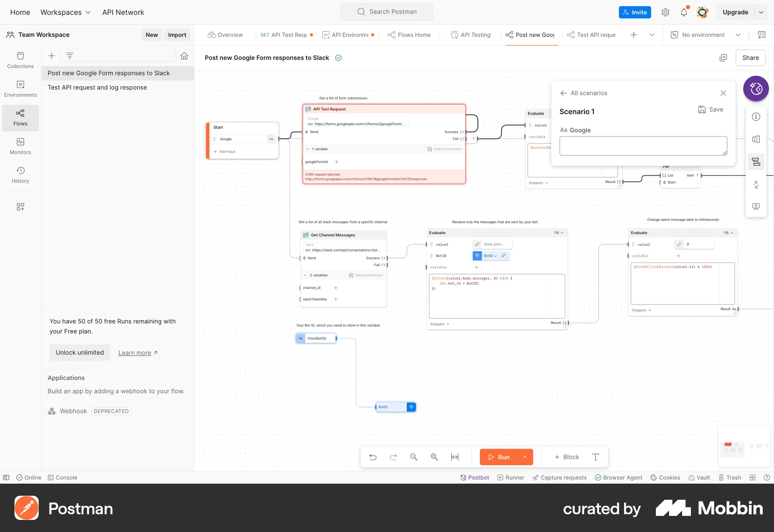The width and height of the screenshot is (774, 532).
Task: Click the Google scenario input field
Action: [643, 145]
